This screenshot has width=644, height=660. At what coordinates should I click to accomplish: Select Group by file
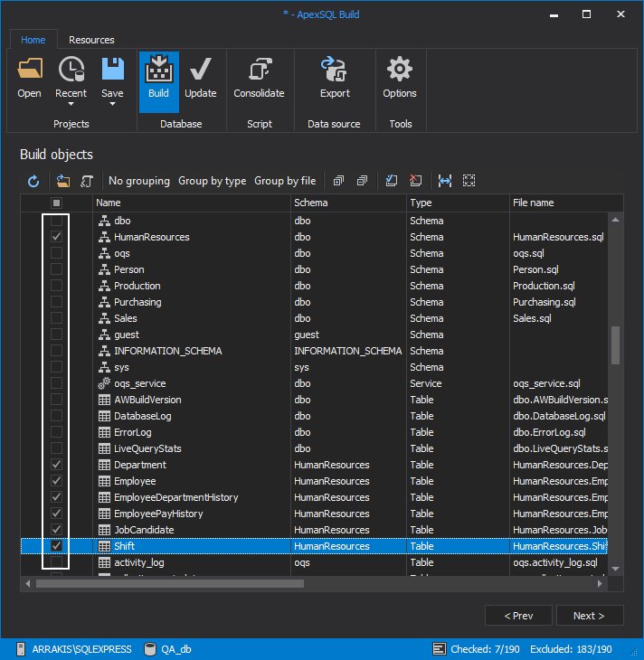285,181
